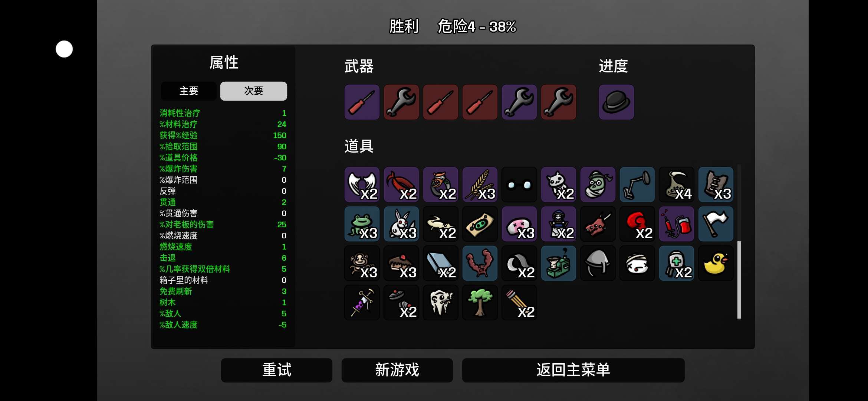868x401 pixels.
Task: Click the pink brain item icon
Action: 519,224
